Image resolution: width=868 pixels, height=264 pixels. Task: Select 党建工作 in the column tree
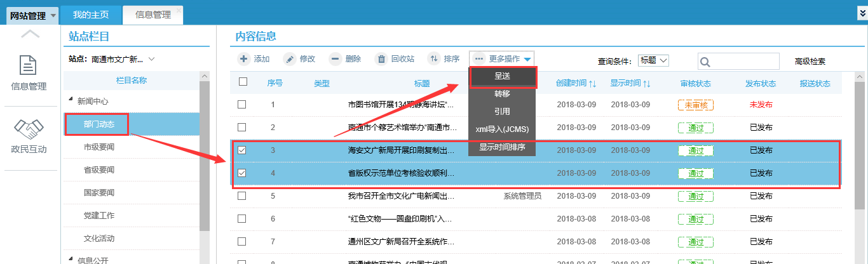point(98,216)
